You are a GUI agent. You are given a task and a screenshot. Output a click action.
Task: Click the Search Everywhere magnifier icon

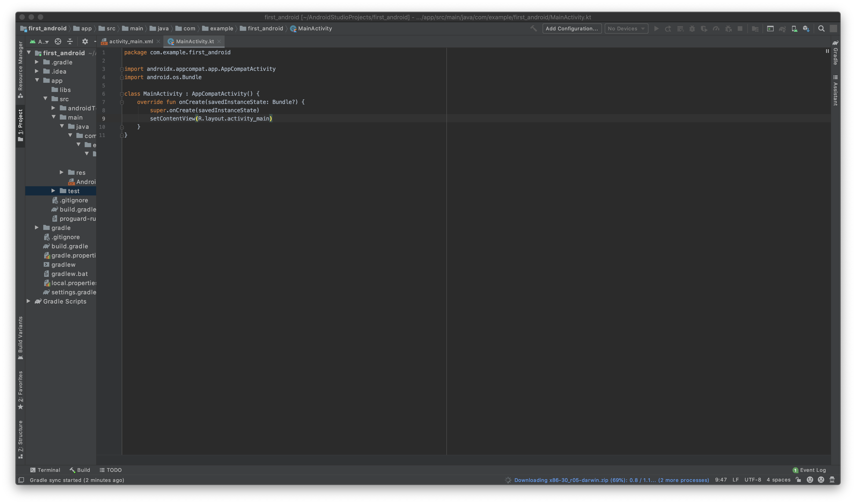coord(821,29)
